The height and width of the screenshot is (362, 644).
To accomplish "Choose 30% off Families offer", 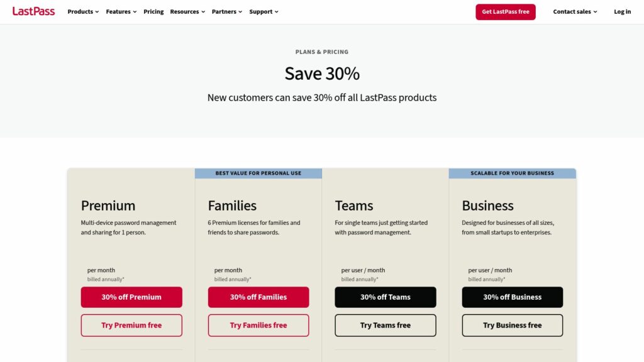I will tap(258, 297).
